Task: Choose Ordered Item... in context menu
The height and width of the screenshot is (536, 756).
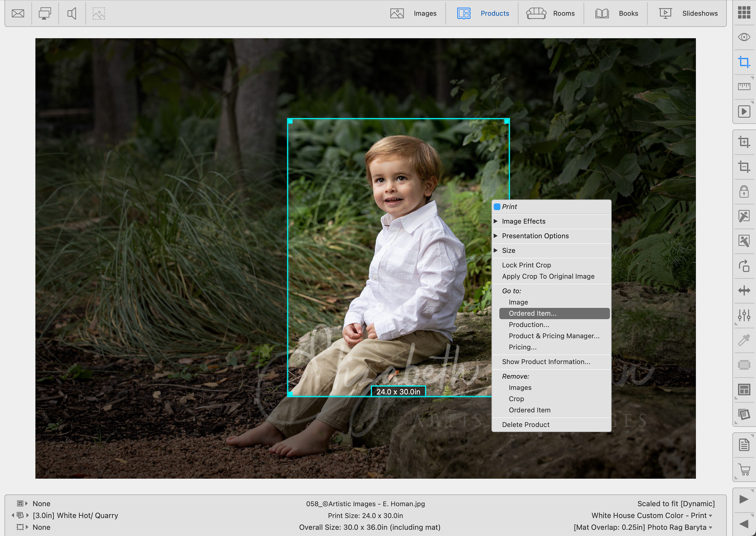Action: coord(532,313)
